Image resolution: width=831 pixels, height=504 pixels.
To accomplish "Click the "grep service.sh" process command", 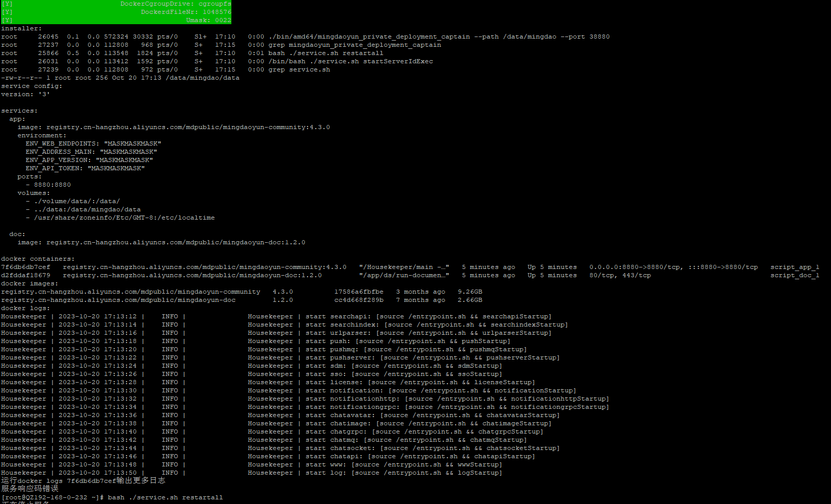I will tap(299, 69).
